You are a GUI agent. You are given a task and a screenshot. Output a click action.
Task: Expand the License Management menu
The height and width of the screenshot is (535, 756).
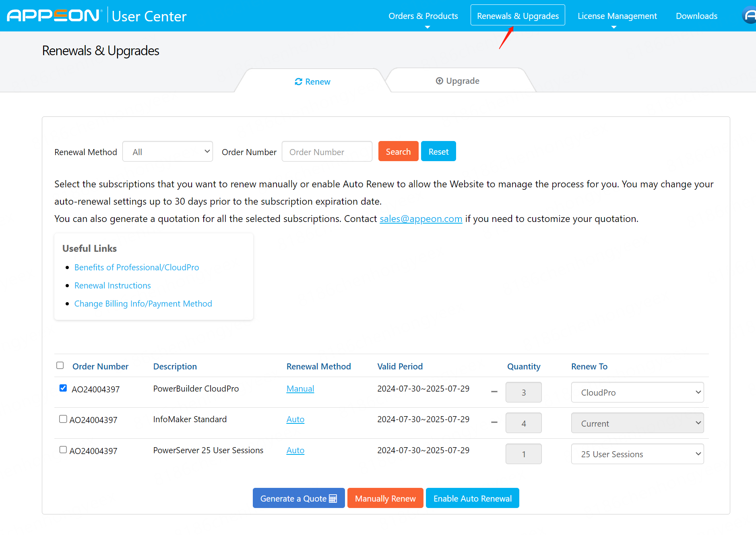pyautogui.click(x=617, y=16)
